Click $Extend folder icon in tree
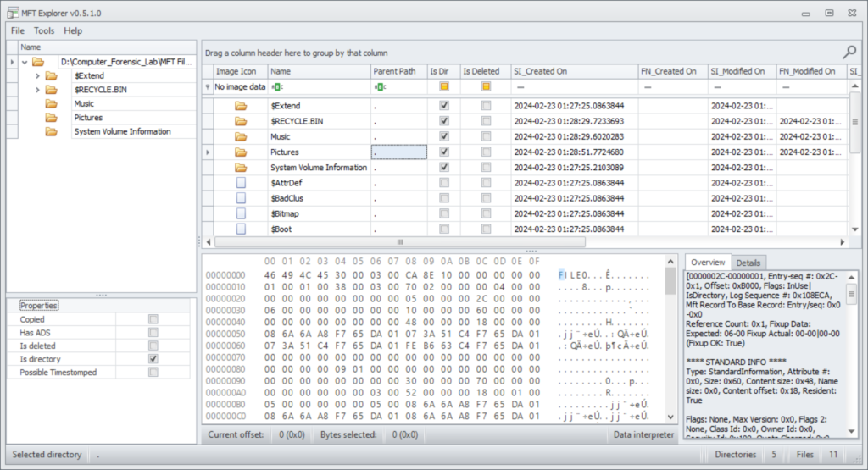This screenshot has height=470, width=868. 52,75
